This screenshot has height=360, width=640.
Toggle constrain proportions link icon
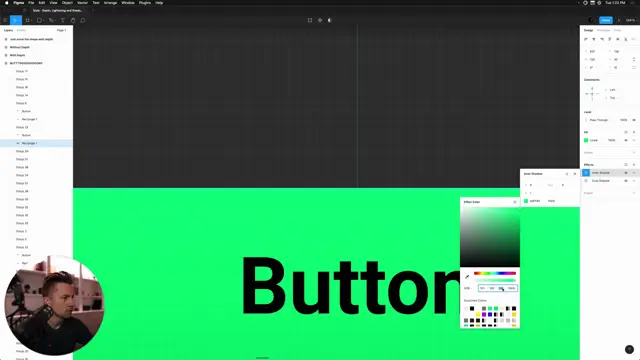point(634,60)
